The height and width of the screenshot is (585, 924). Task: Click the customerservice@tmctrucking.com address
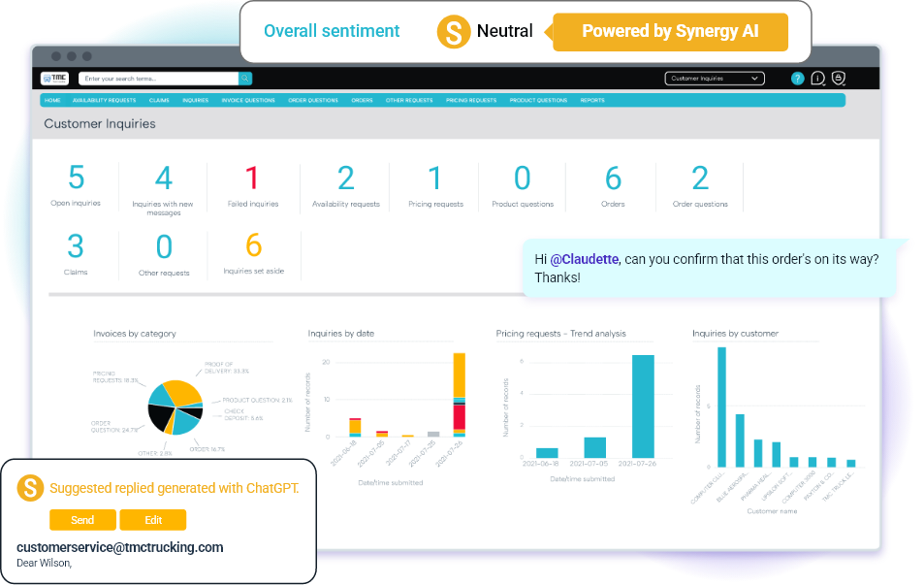coord(120,547)
